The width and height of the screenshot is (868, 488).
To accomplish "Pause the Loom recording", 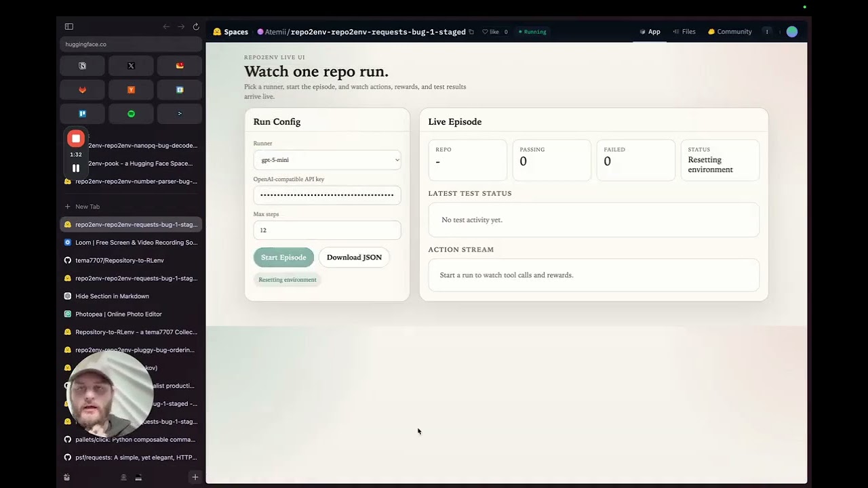I will click(x=76, y=168).
